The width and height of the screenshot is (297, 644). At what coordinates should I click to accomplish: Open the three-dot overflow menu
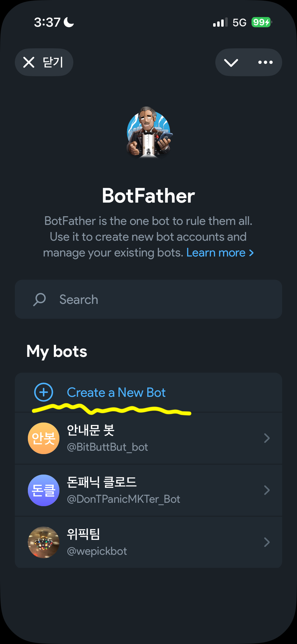(x=265, y=62)
